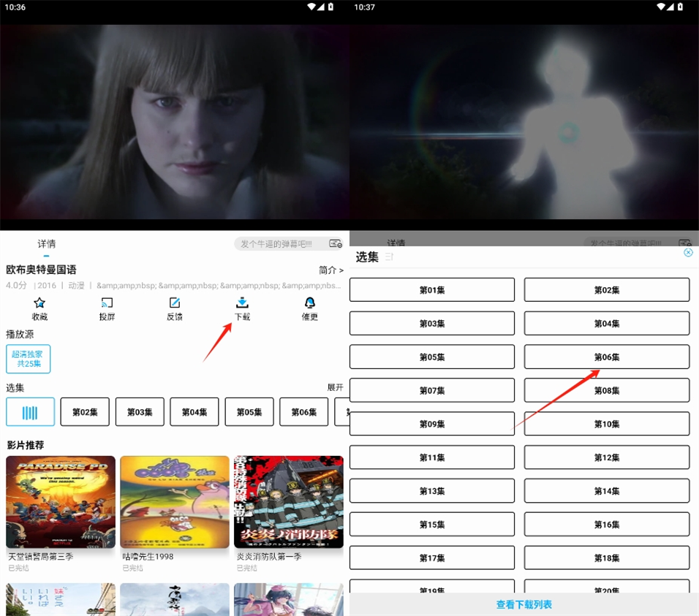Click the 已完结 status under 天堂镇警局第三季

(18, 568)
